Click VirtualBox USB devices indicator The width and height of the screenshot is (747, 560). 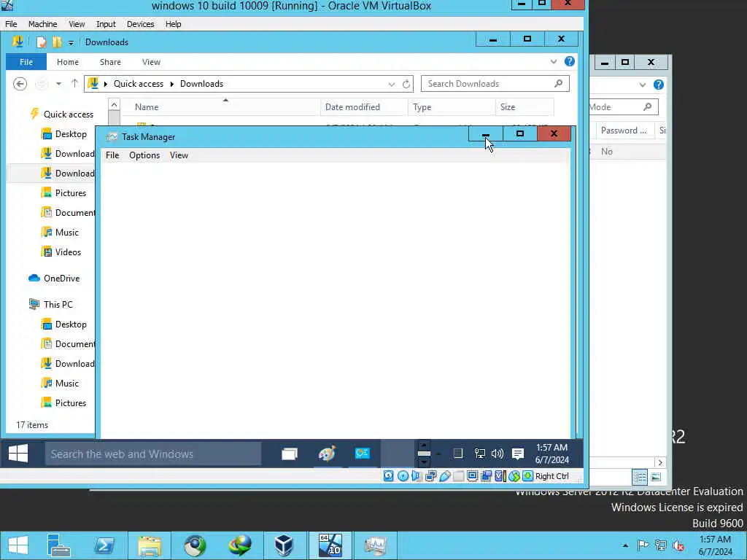click(x=444, y=475)
